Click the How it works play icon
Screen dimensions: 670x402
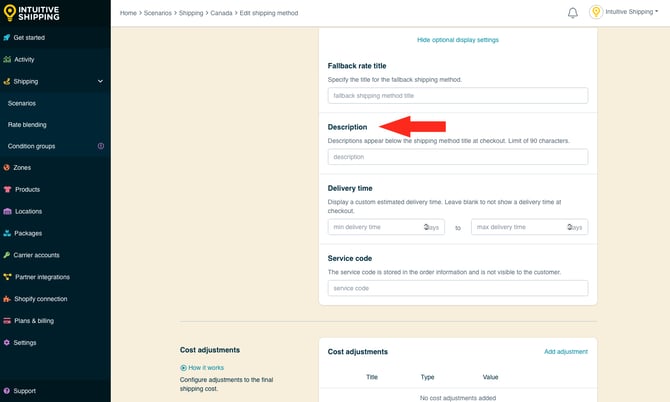[x=183, y=368]
